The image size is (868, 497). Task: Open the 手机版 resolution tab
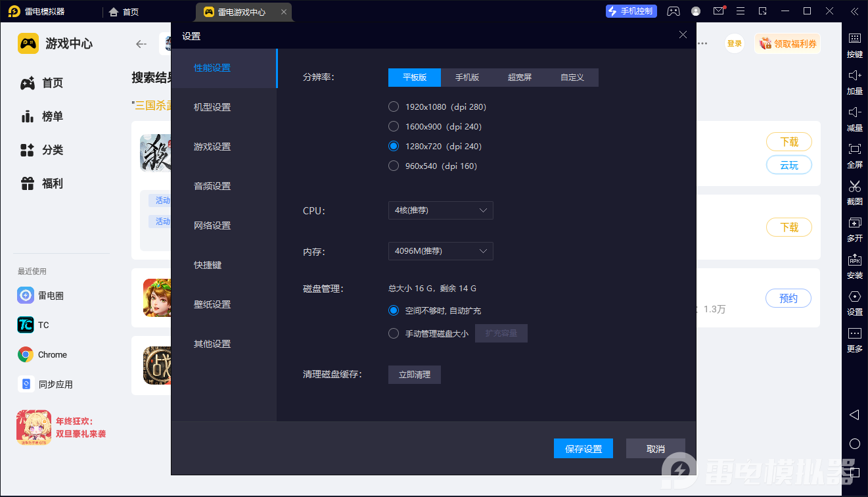click(x=467, y=78)
